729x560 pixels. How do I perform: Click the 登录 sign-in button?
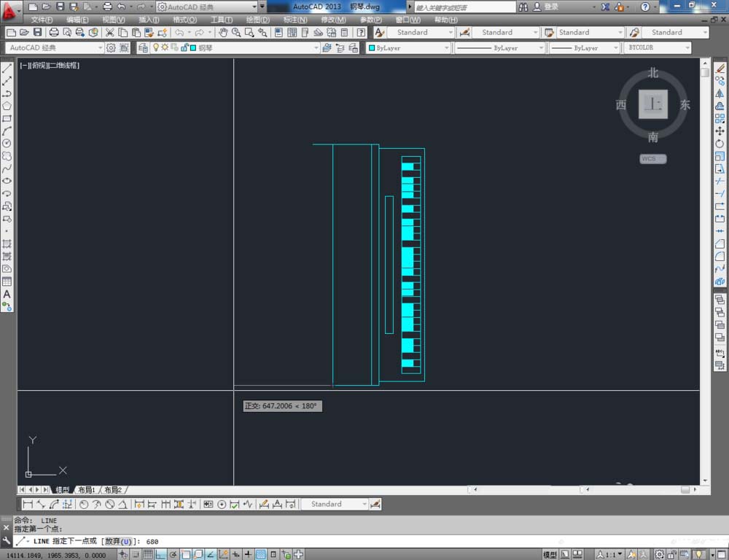pyautogui.click(x=546, y=7)
